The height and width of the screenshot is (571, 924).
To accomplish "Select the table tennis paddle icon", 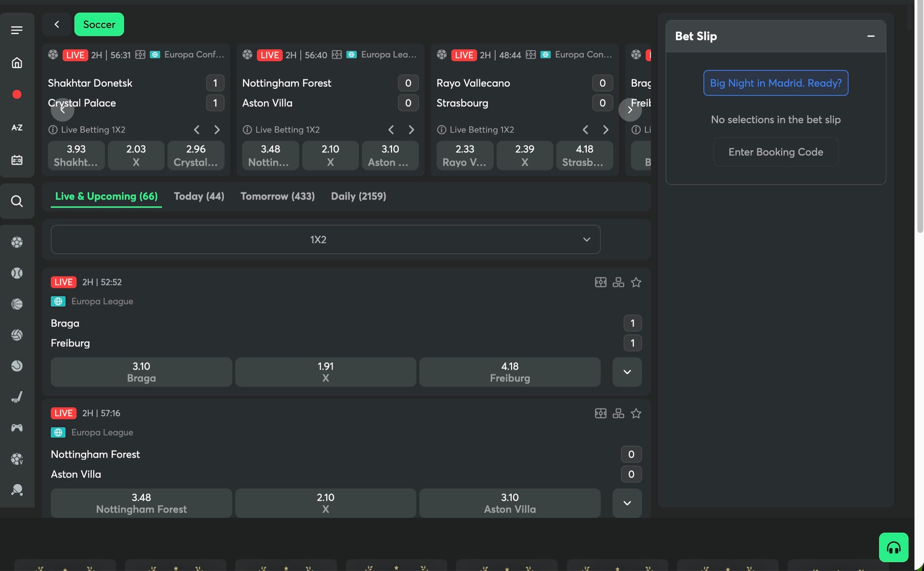I will [17, 490].
